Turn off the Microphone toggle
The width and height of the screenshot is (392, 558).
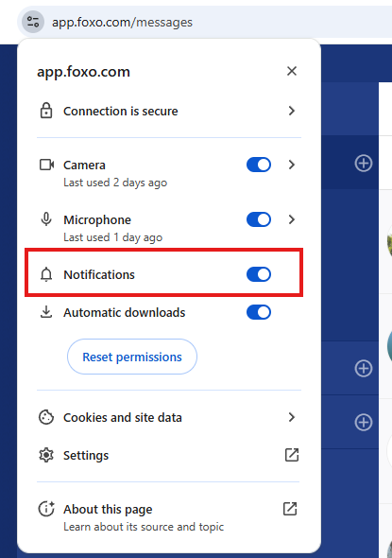point(259,219)
